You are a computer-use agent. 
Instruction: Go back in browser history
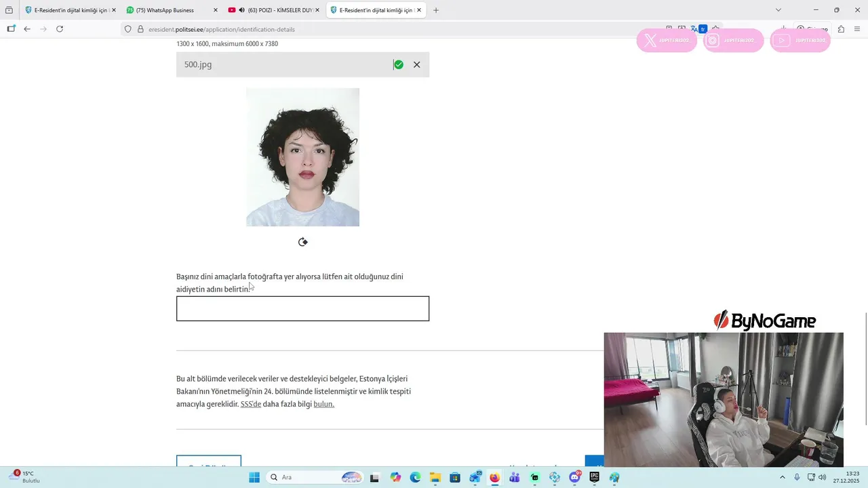27,29
